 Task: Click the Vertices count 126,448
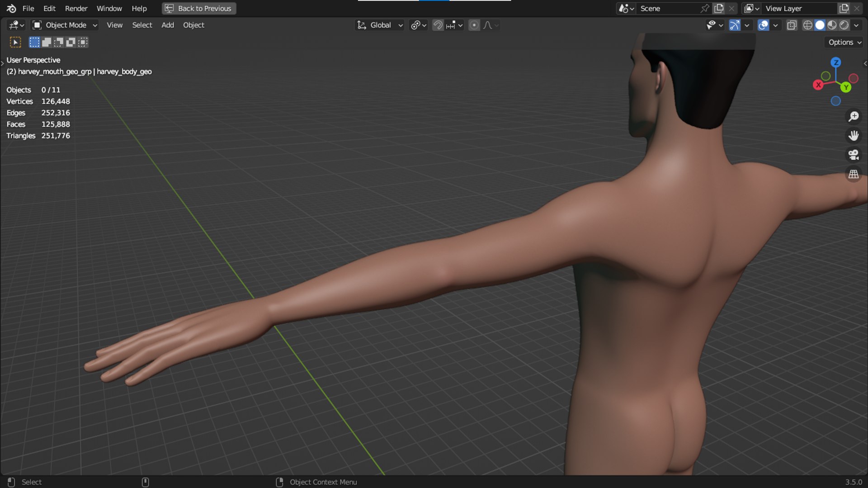56,101
